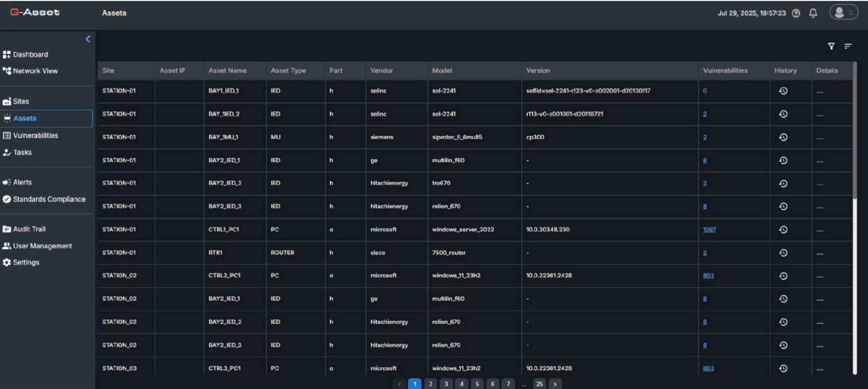
Task: Open the sort options icon
Action: 848,46
